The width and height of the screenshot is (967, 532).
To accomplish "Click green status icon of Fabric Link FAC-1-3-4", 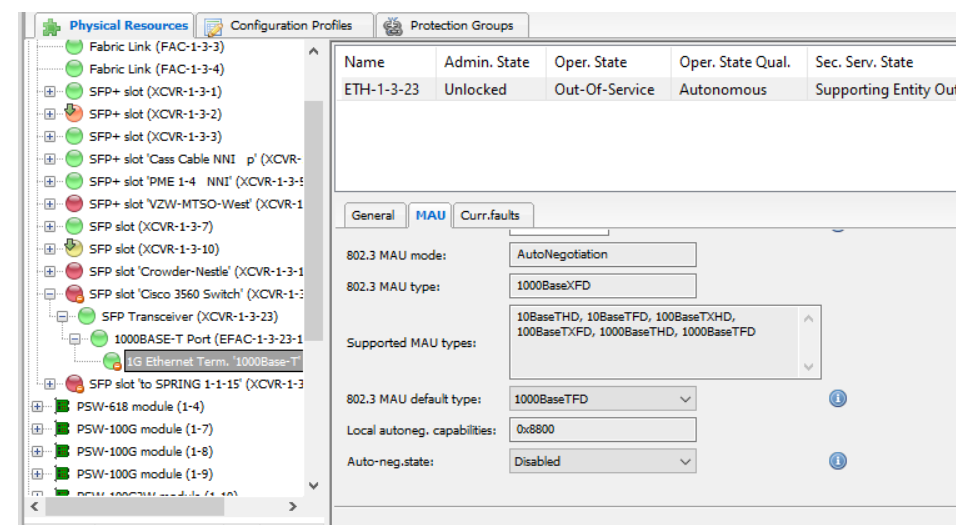I will point(74,68).
